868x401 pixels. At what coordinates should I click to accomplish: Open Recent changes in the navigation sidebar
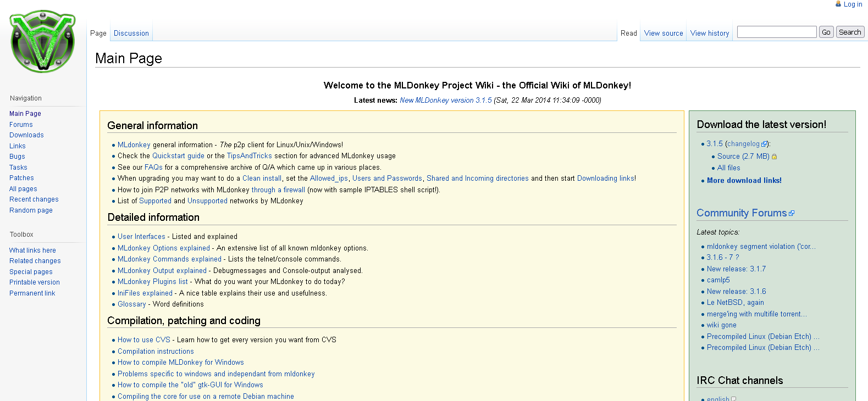tap(34, 199)
